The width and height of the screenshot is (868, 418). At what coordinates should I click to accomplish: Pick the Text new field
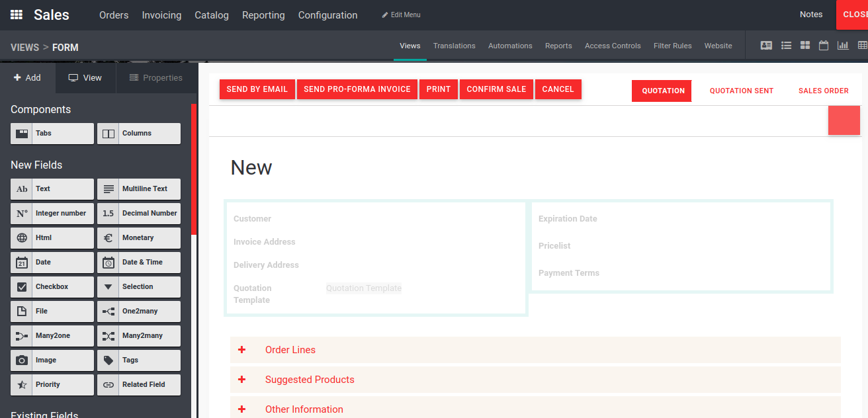[x=52, y=189]
